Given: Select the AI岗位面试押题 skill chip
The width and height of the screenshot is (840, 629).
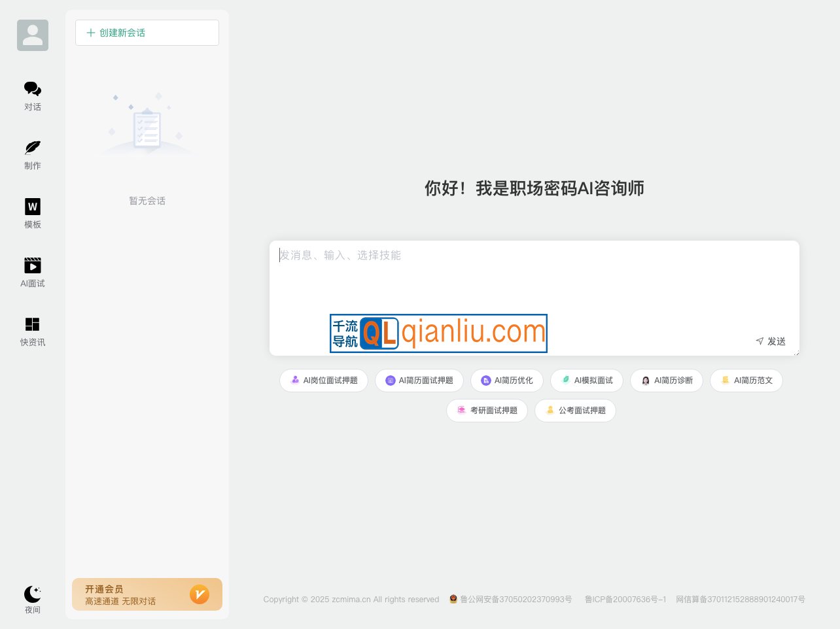Looking at the screenshot, I should 323,380.
